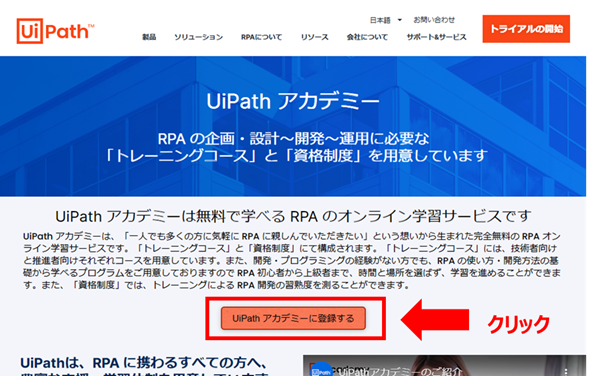Click banner text RPA の企画・設計~開発~運用に必要な
590x376 pixels.
pos(293,139)
